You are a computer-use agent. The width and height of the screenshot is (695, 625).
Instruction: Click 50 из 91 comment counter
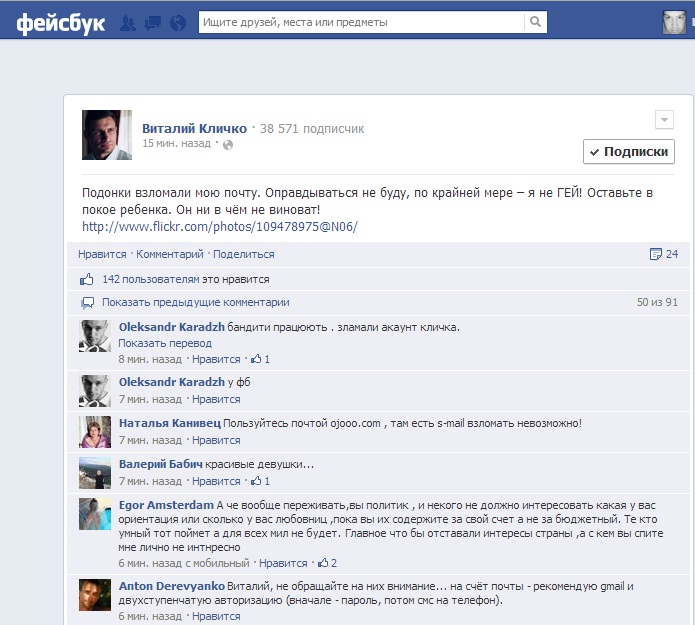coord(657,302)
